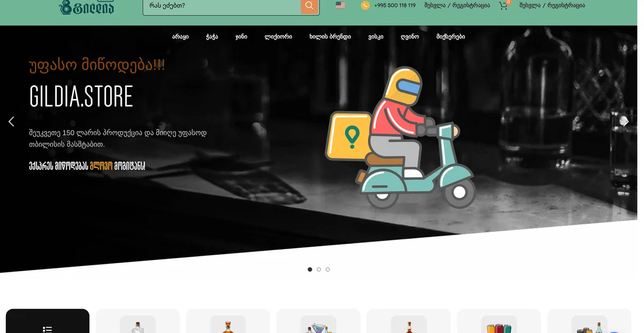The image size is (644, 333).
Task: Click the orange cart item count badge
Action: click(508, 2)
